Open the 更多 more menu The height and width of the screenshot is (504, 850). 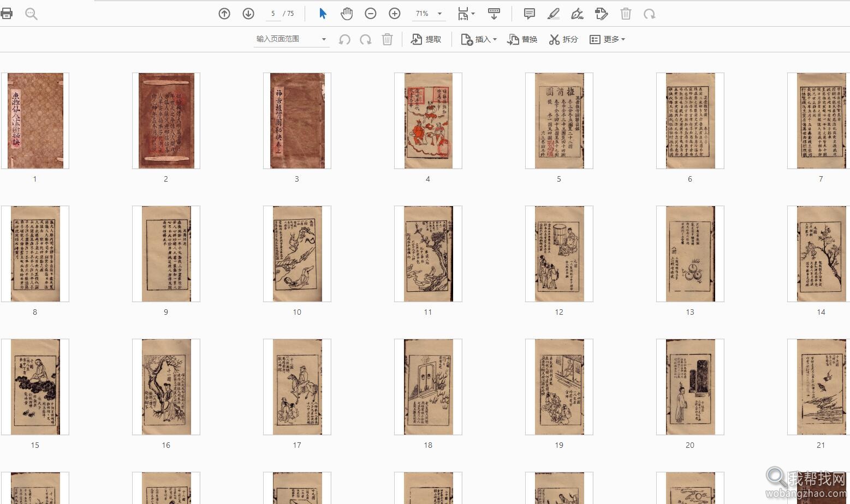pos(607,39)
